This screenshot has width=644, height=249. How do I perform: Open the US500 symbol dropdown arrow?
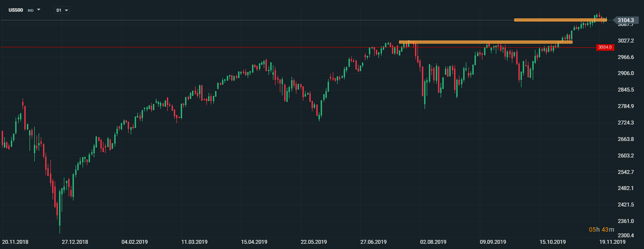click(39, 10)
